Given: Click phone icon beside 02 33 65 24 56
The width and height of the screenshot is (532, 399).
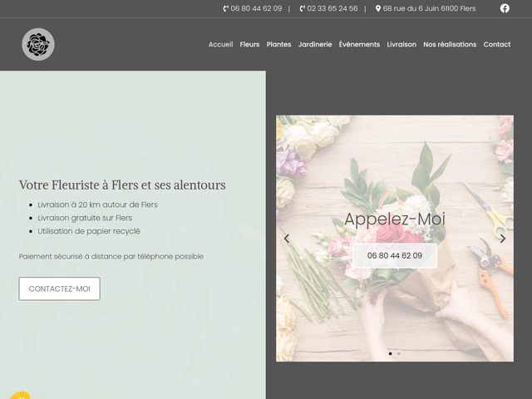Looking at the screenshot, I should (303, 8).
